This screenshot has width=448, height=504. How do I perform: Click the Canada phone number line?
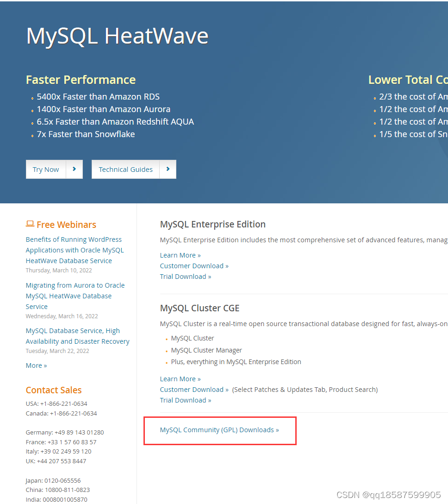click(62, 413)
